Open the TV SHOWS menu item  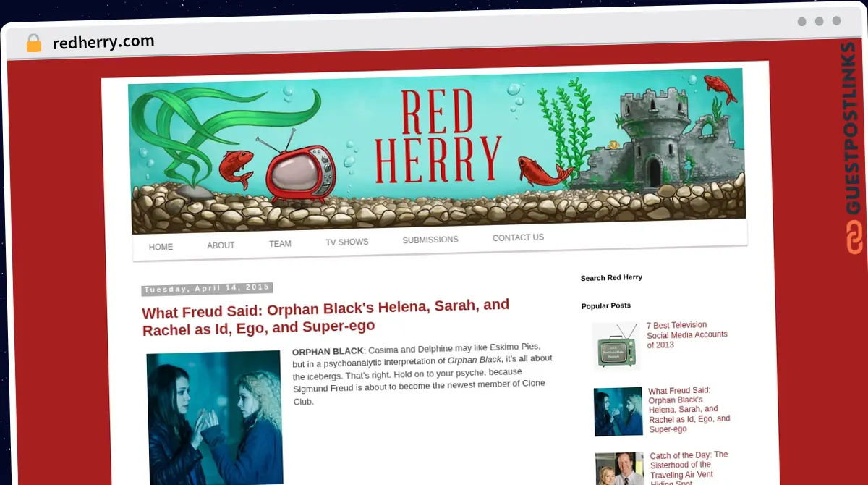346,242
